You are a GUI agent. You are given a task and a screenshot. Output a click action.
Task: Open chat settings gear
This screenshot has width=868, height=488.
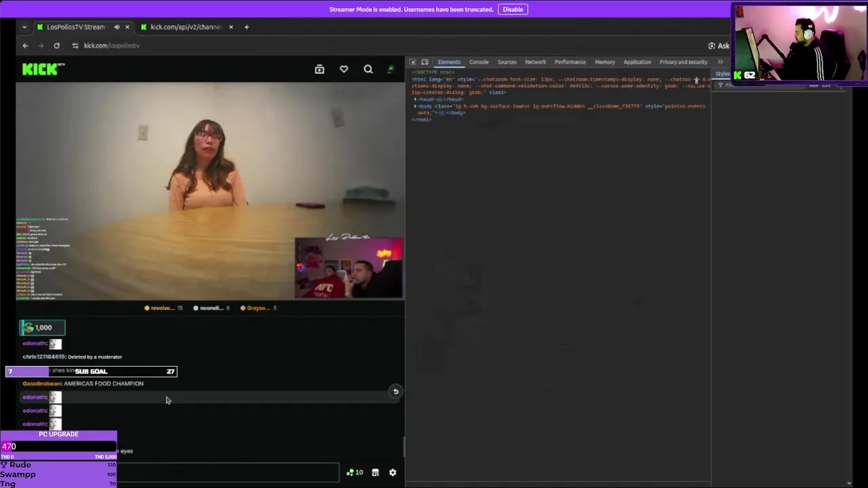[x=393, y=472]
